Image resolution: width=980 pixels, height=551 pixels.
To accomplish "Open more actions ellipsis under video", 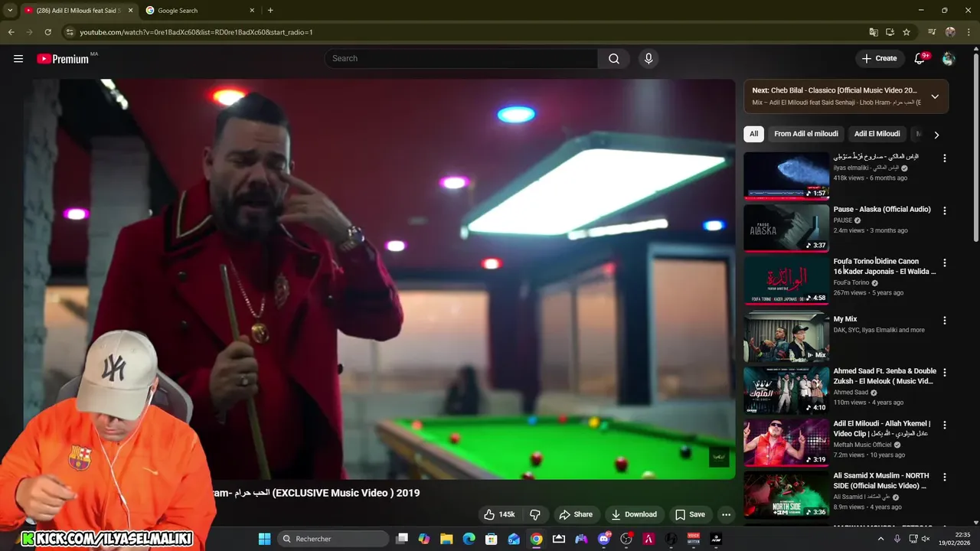I will pyautogui.click(x=726, y=514).
